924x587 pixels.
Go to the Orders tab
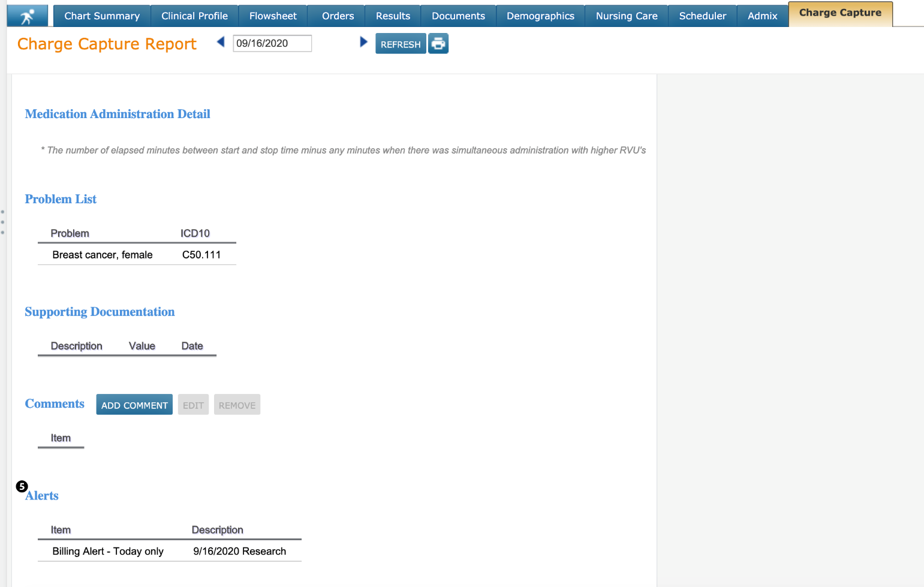[x=338, y=16]
